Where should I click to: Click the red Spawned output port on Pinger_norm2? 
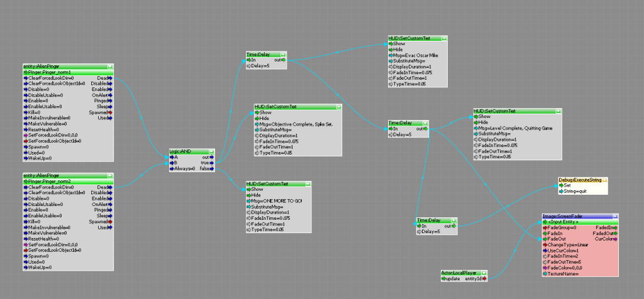click(111, 221)
